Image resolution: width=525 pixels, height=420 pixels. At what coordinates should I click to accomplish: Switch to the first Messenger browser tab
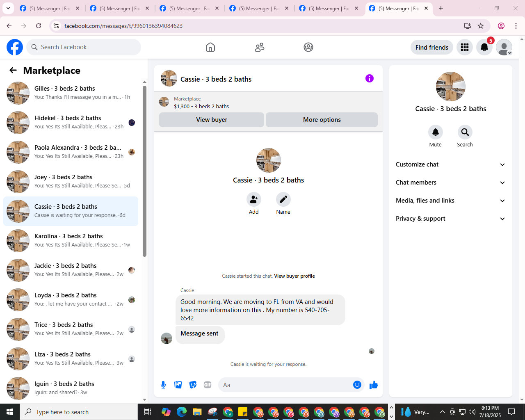49,8
